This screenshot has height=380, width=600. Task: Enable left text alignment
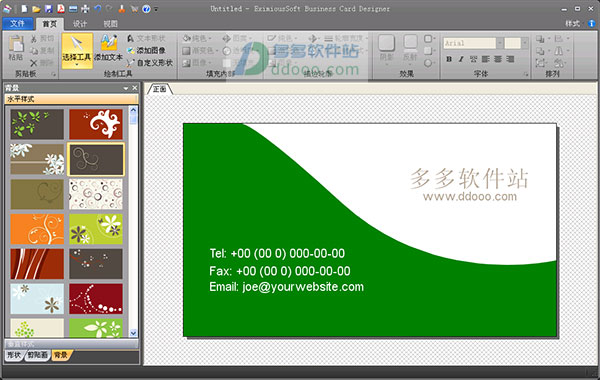tap(486, 59)
